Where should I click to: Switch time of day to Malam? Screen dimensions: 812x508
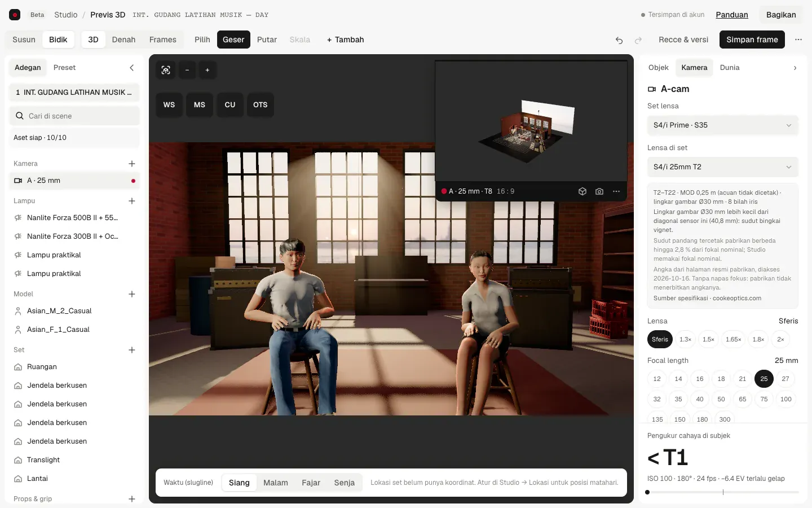tap(276, 483)
